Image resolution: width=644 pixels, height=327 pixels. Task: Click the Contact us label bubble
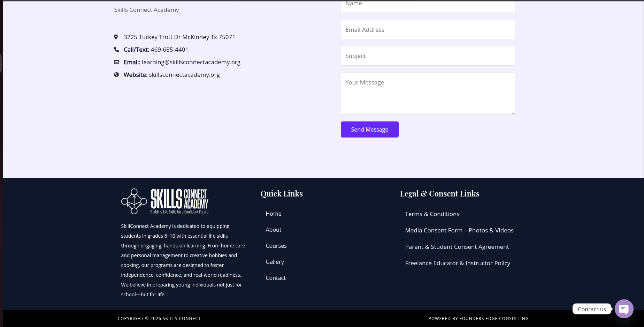click(x=591, y=309)
